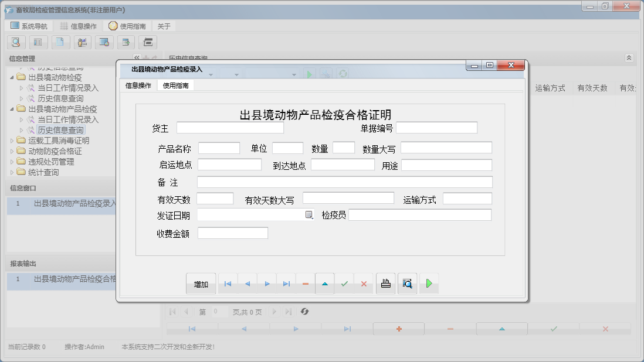Select the 信息操作 tab in dialog
The width and height of the screenshot is (644, 362).
tap(138, 86)
